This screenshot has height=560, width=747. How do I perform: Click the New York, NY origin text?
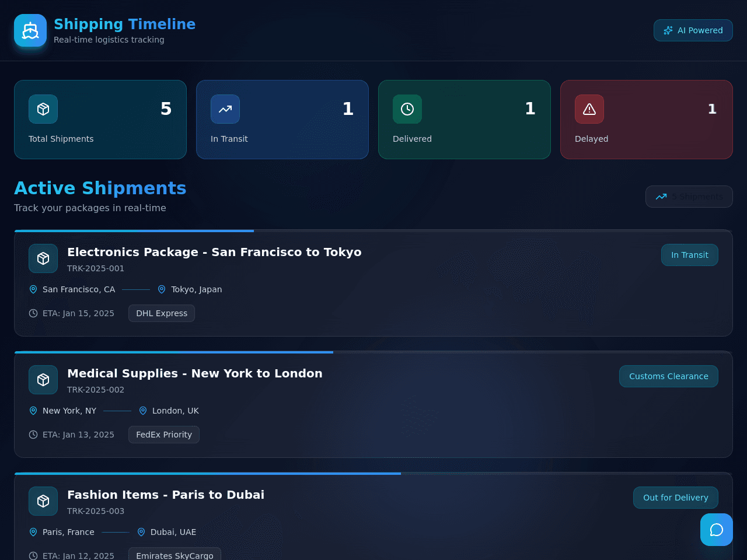pyautogui.click(x=69, y=411)
